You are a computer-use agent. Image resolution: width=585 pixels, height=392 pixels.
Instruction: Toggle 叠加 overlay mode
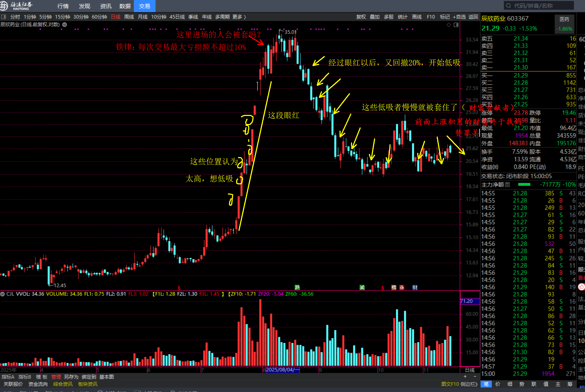pos(375,17)
